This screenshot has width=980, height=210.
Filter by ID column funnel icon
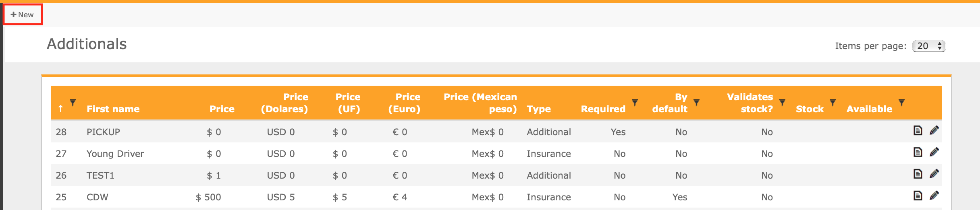click(x=73, y=103)
